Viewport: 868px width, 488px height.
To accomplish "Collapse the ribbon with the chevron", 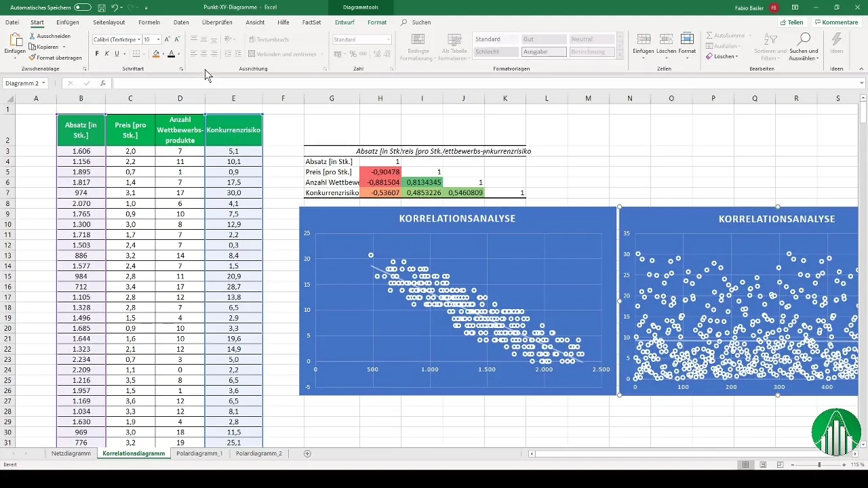I will [860, 69].
